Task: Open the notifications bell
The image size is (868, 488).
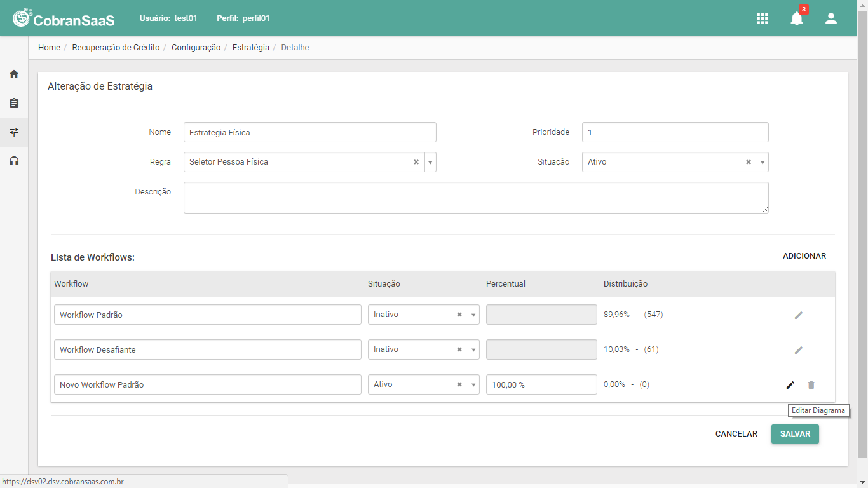Action: point(797,18)
